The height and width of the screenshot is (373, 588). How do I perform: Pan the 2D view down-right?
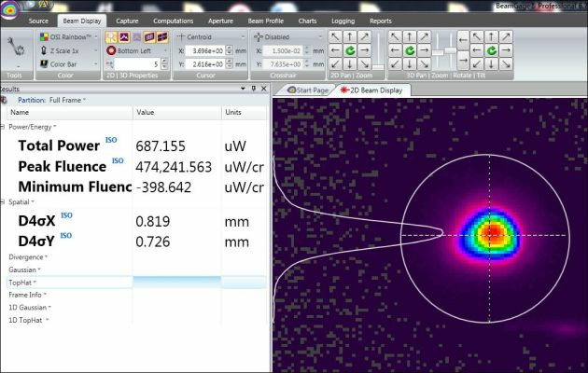pyautogui.click(x=364, y=64)
